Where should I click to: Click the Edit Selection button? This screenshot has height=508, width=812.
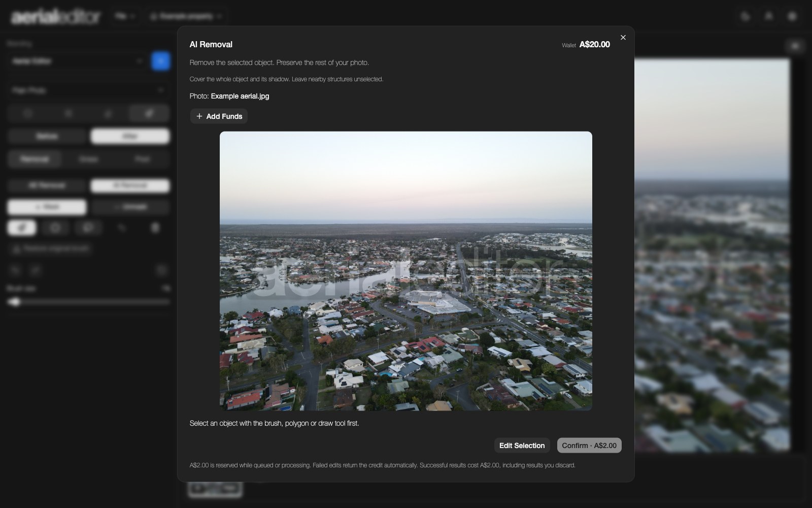tap(522, 446)
